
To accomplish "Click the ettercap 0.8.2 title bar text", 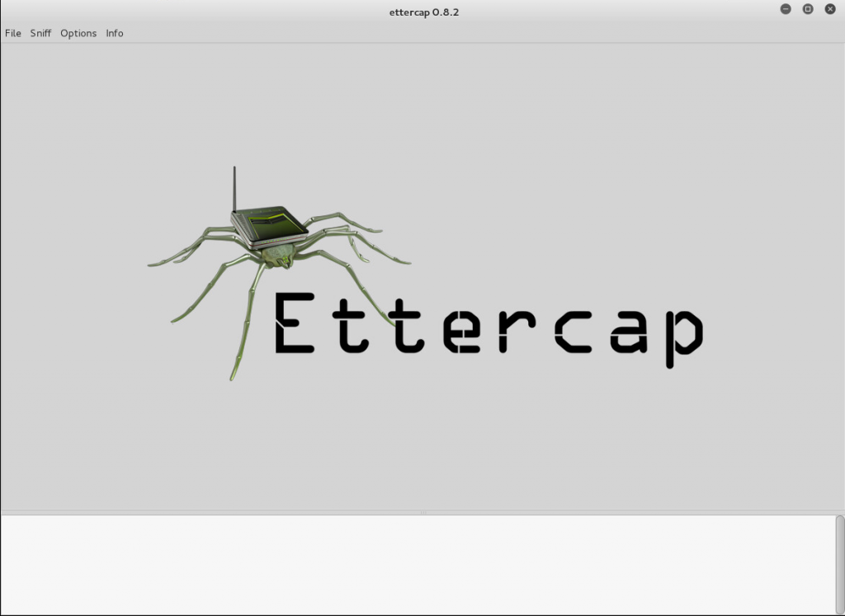I will (x=423, y=12).
